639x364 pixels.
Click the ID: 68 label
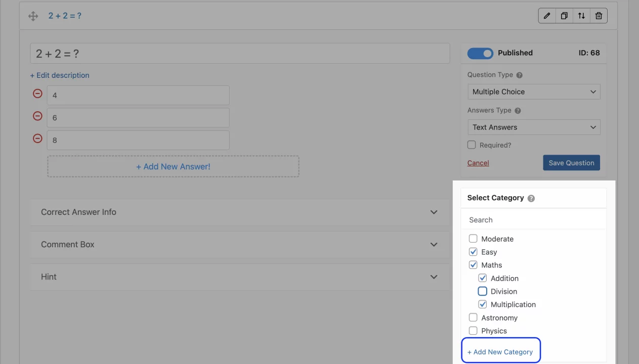click(589, 53)
